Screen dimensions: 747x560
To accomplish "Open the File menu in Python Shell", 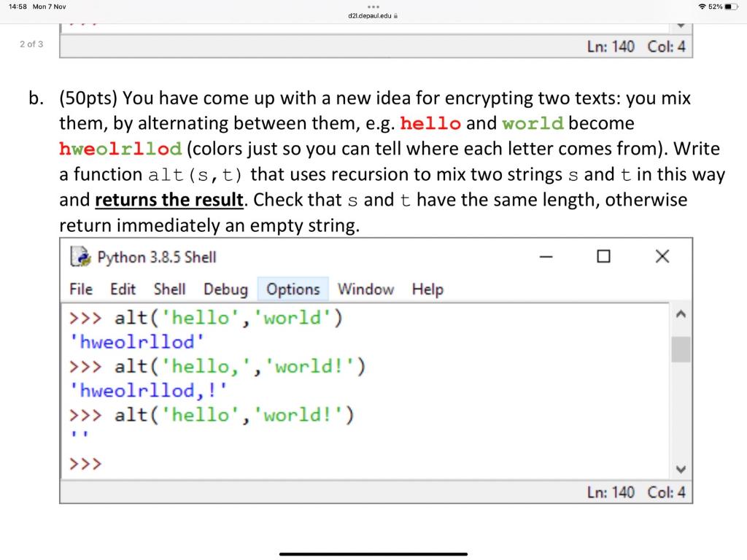I will point(81,289).
